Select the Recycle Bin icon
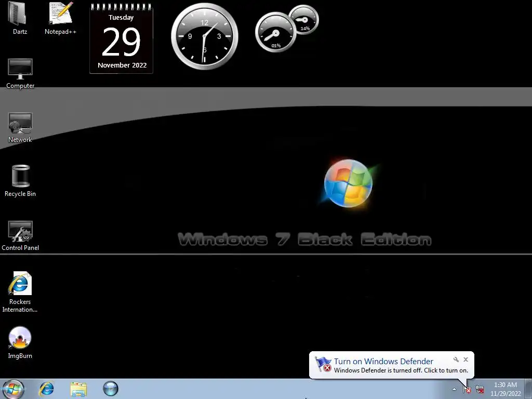The height and width of the screenshot is (399, 532). [x=20, y=181]
